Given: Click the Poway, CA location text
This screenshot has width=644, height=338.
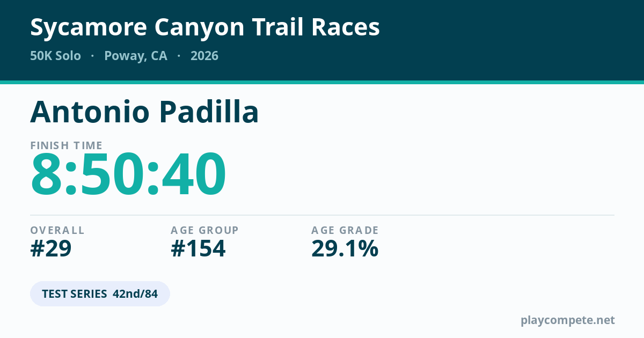Looking at the screenshot, I should (136, 56).
